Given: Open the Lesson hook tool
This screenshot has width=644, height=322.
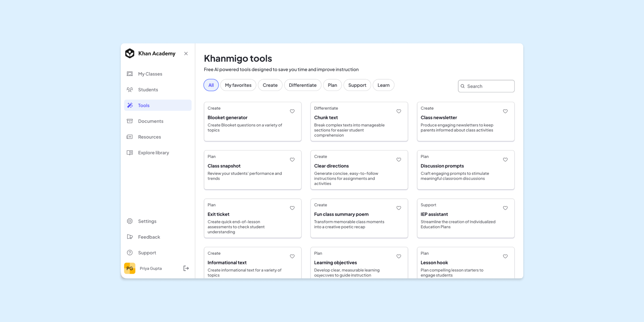Looking at the screenshot, I should tap(466, 263).
